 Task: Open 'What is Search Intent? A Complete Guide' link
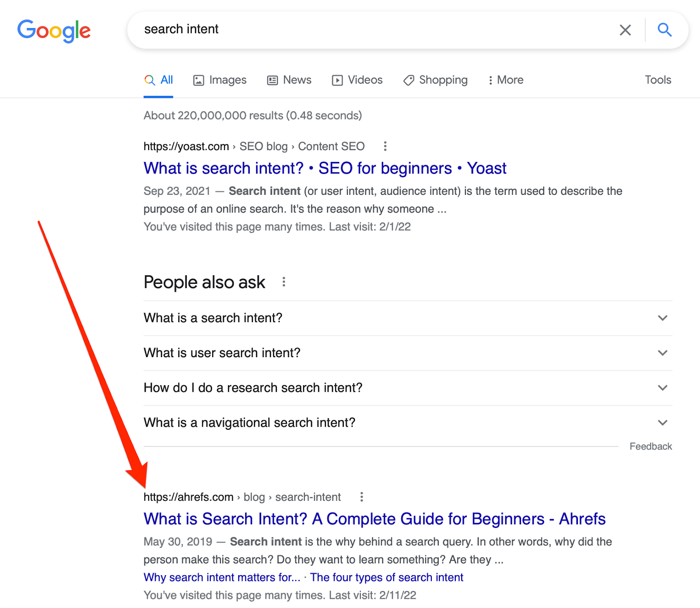pos(374,519)
